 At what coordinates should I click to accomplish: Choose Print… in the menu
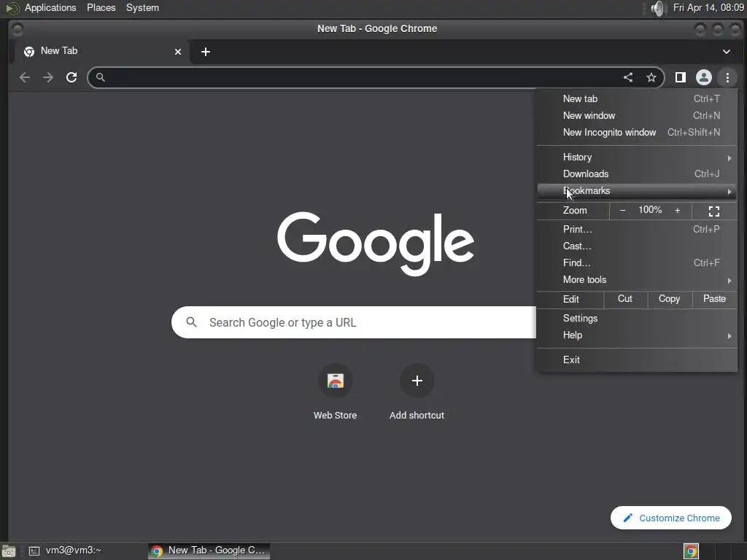(636, 230)
